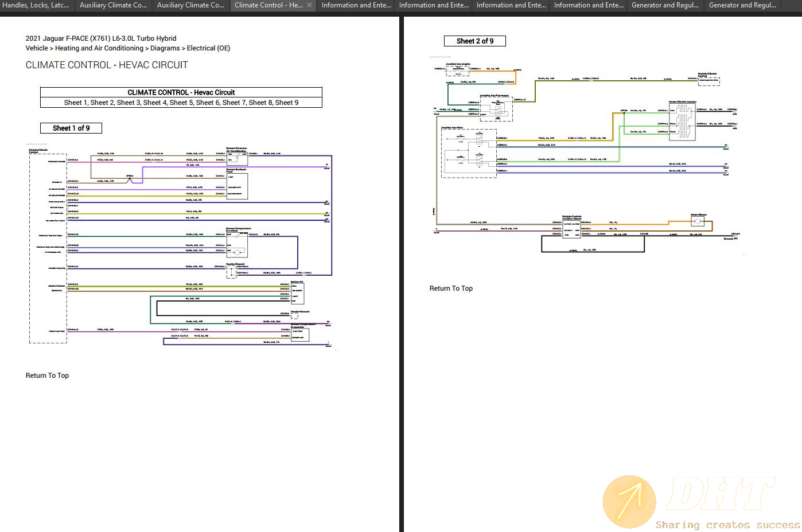Viewport: 802px width, 532px height.
Task: Jump to Sheet 4 via the sheet list
Action: [x=154, y=103]
